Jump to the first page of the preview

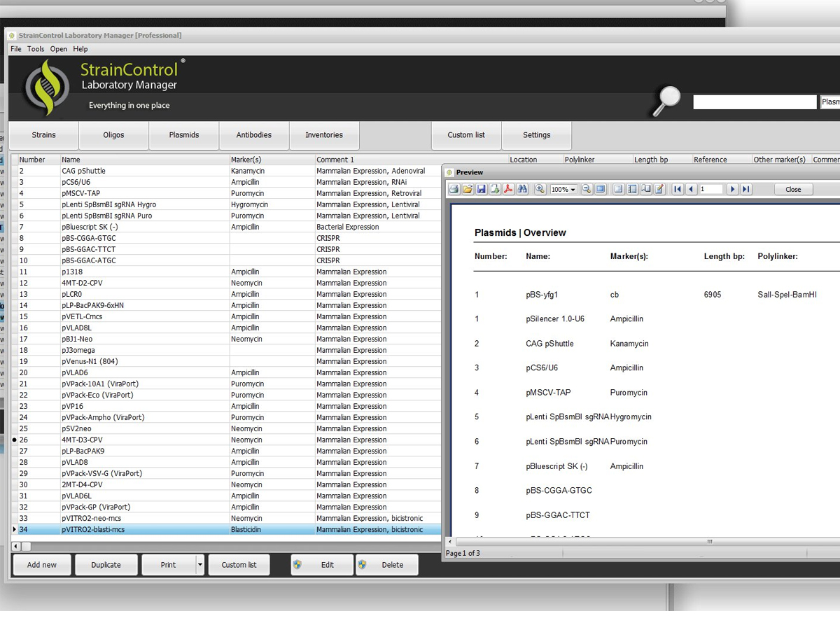(678, 190)
